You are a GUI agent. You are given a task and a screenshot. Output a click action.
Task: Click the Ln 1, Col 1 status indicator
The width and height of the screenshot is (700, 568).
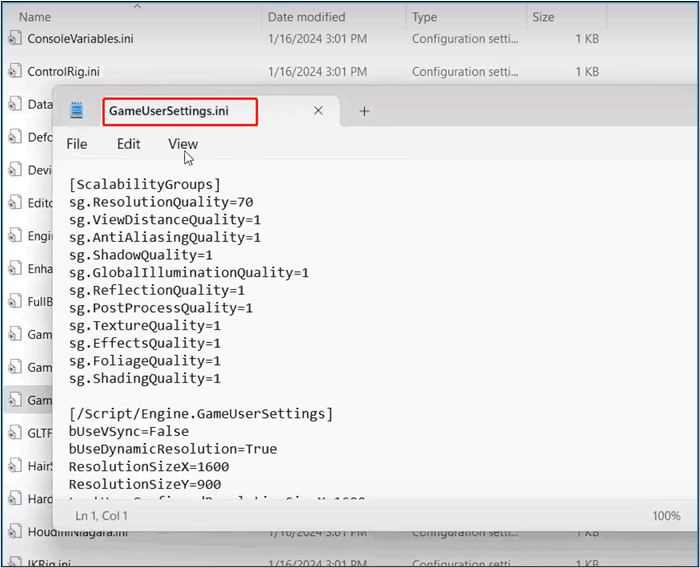(101, 516)
